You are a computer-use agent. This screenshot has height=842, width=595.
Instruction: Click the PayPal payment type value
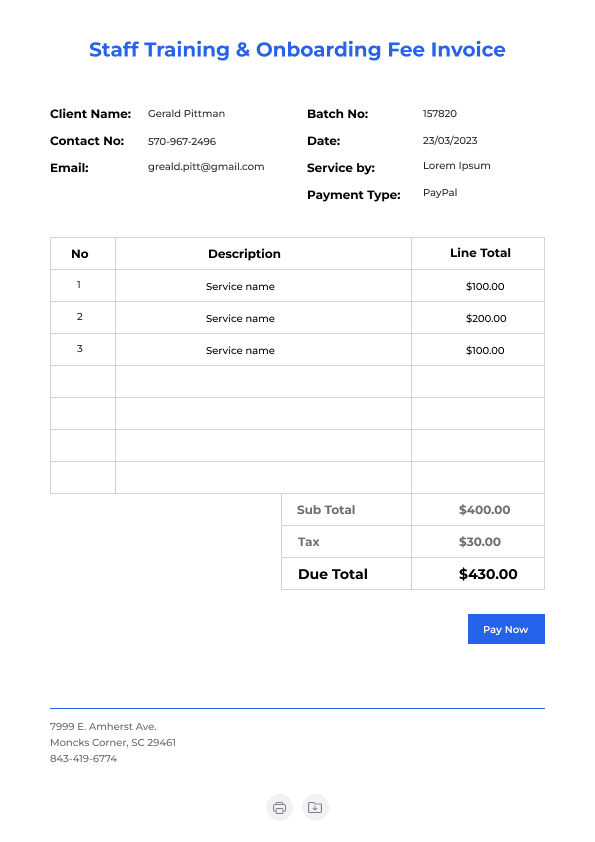440,193
